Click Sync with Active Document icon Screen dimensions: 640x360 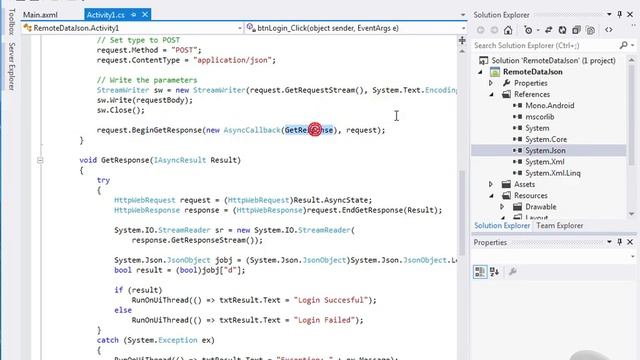(x=549, y=30)
